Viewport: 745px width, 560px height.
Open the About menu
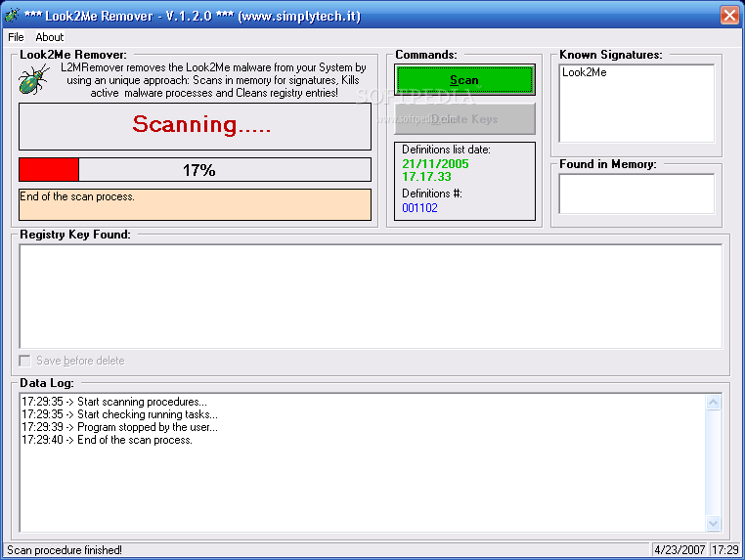pyautogui.click(x=50, y=37)
